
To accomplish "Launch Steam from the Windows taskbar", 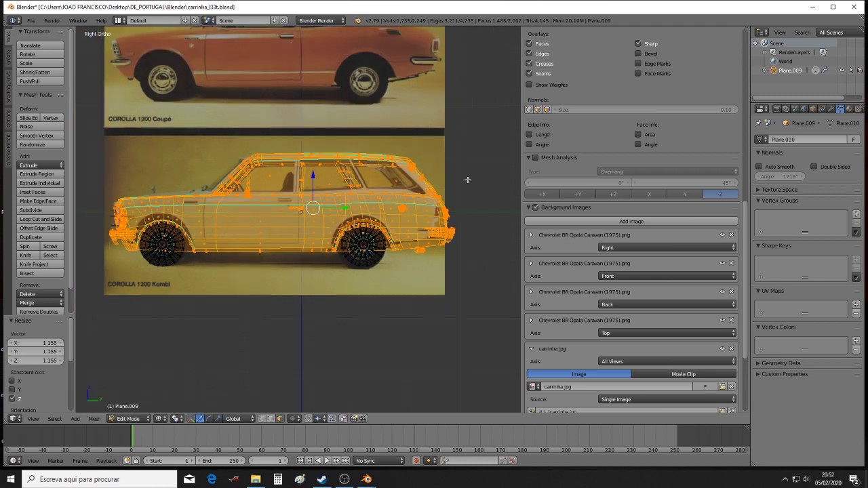I will coord(321,479).
